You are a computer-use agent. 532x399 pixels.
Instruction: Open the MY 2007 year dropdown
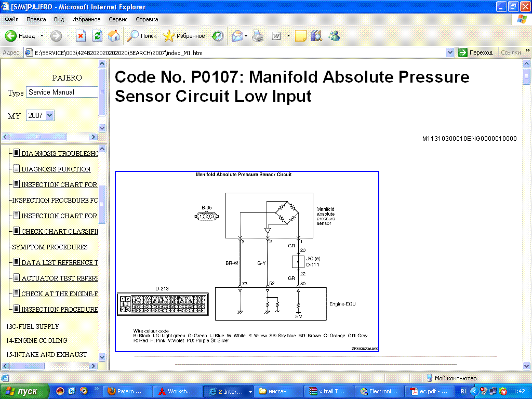(40, 115)
